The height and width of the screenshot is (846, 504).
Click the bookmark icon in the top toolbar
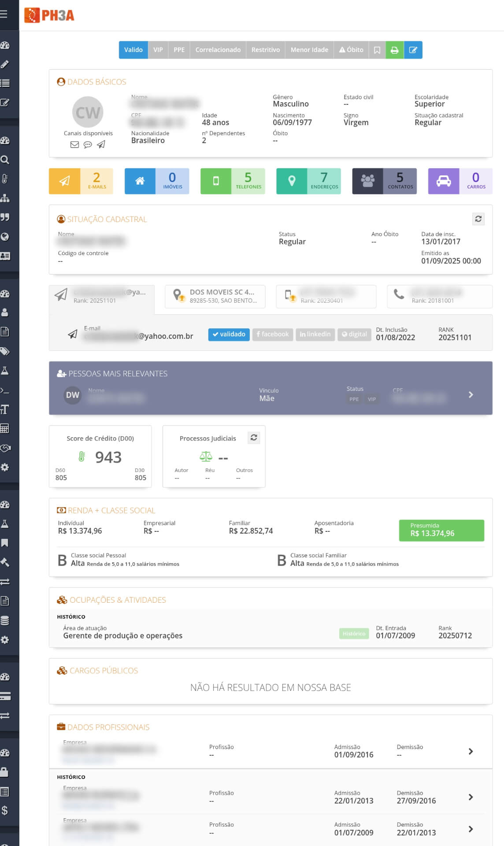click(377, 50)
